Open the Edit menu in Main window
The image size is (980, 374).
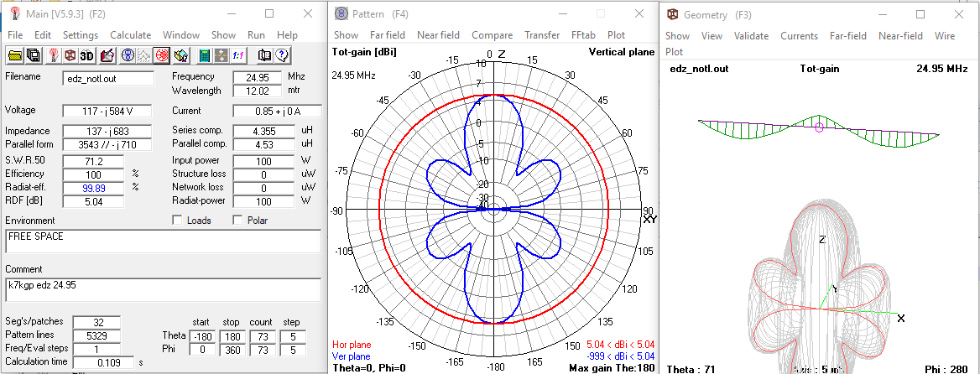(x=43, y=35)
